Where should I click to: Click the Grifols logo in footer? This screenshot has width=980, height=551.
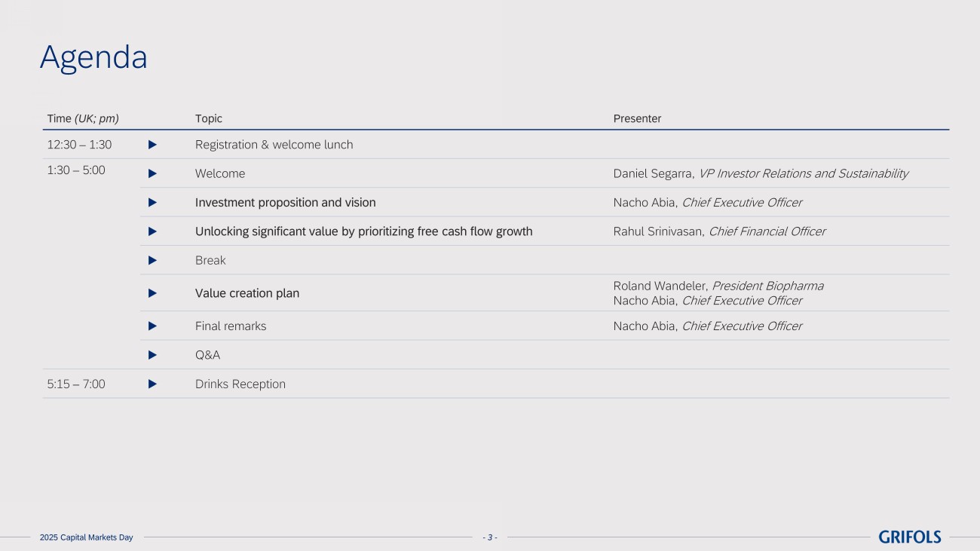909,537
